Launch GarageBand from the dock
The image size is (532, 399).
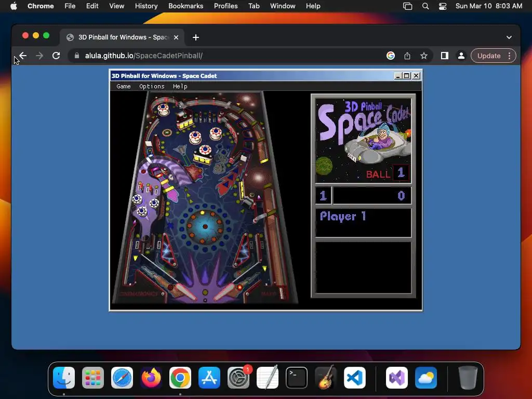(x=326, y=378)
